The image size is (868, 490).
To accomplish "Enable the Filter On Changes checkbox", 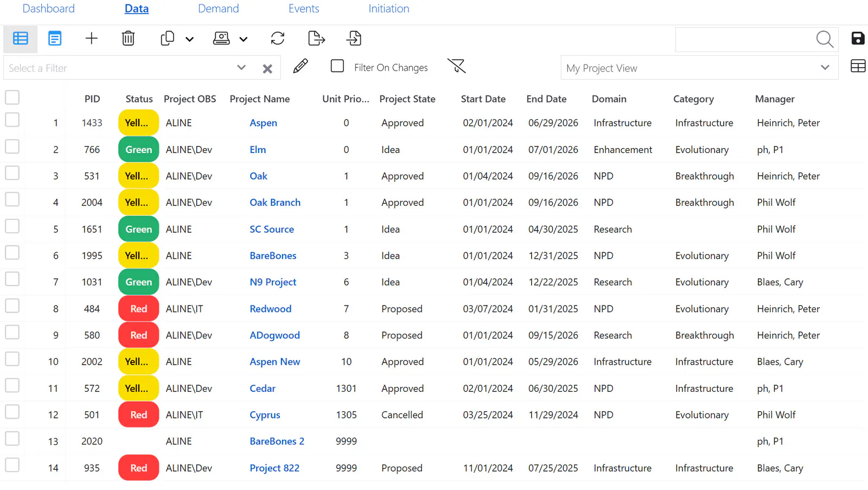I will [337, 66].
